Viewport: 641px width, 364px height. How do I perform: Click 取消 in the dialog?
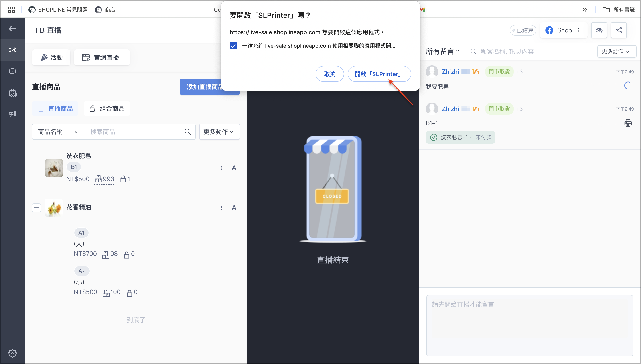[330, 74]
